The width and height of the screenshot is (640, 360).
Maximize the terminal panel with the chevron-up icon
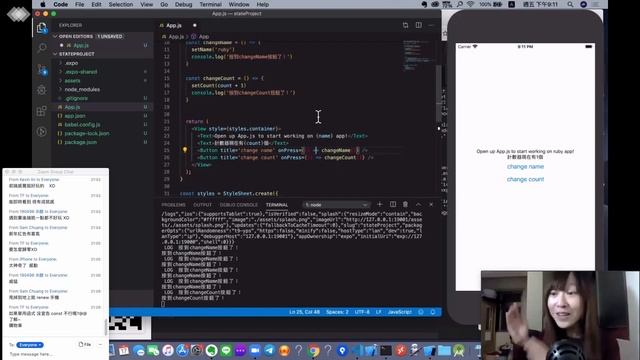coord(418,204)
